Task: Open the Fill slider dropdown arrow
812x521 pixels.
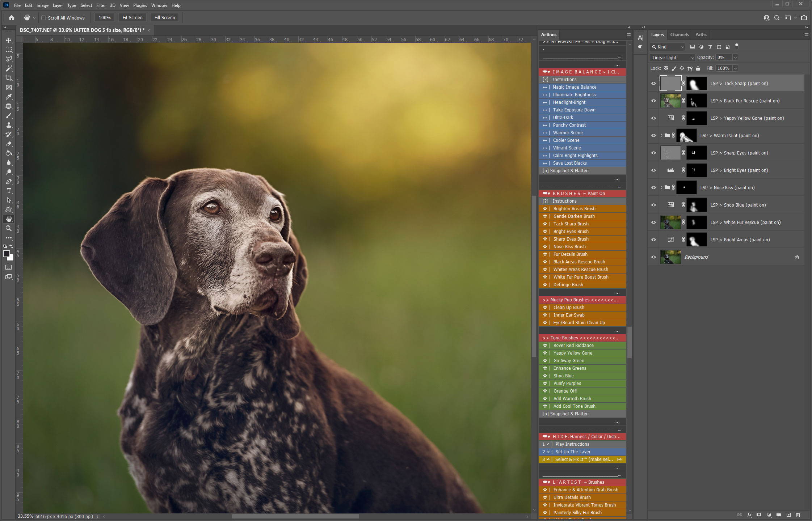Action: [x=735, y=68]
